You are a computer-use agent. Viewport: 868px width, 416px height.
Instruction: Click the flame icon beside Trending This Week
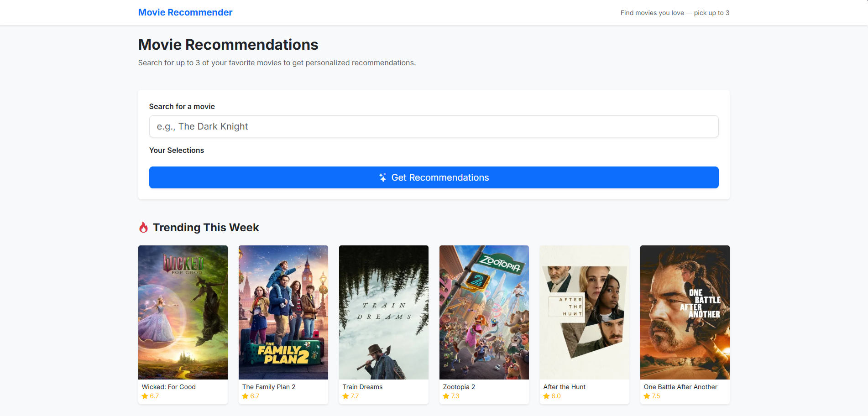143,228
